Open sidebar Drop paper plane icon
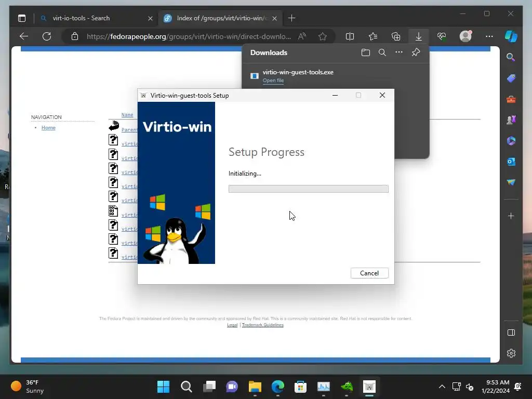 coord(511,182)
